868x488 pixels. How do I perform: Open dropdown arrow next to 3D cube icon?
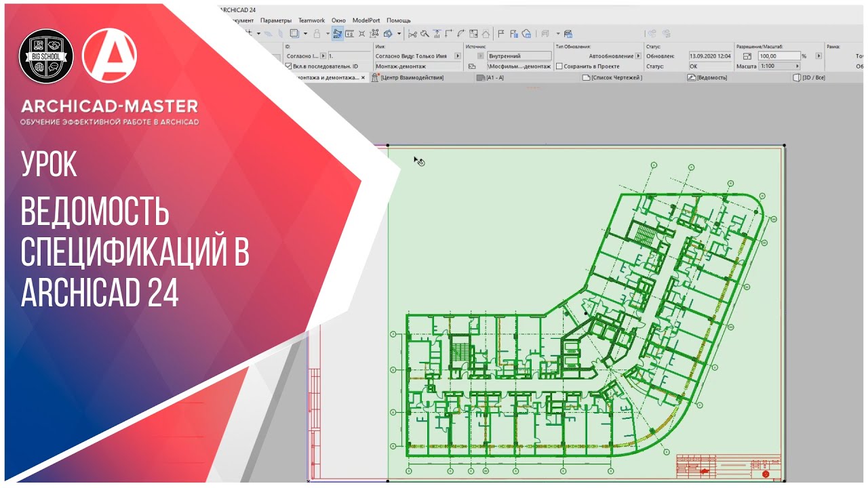pyautogui.click(x=399, y=34)
